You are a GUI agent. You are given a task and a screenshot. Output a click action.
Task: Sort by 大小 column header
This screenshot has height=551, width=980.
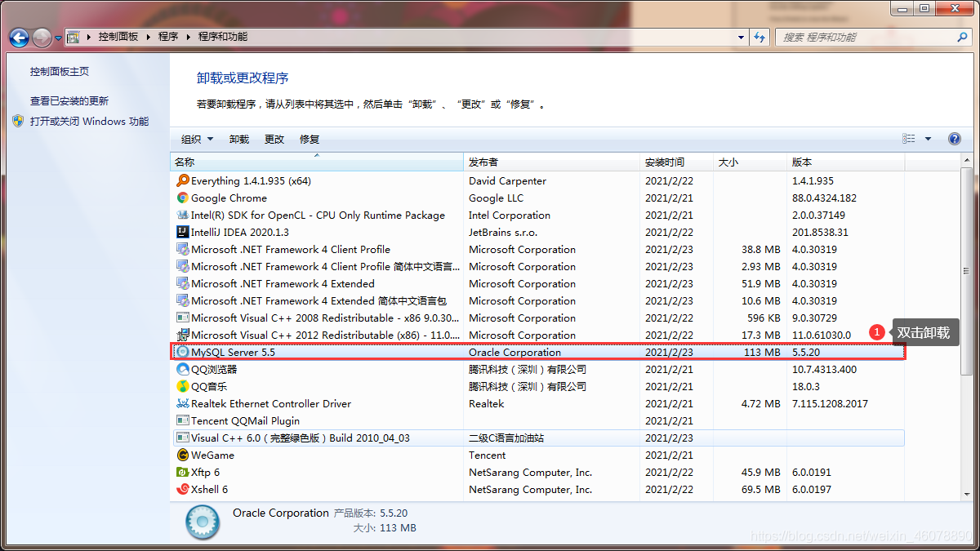(751, 162)
